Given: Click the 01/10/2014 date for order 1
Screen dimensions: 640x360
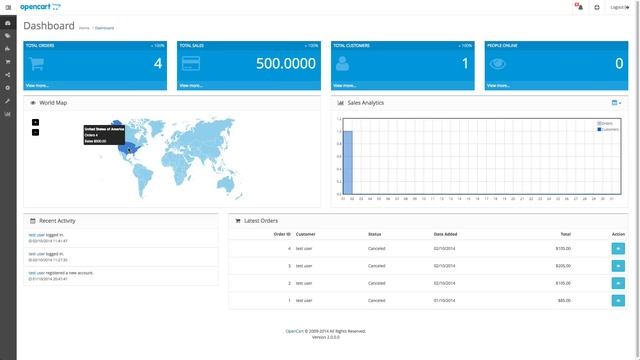Looking at the screenshot, I should tap(444, 300).
